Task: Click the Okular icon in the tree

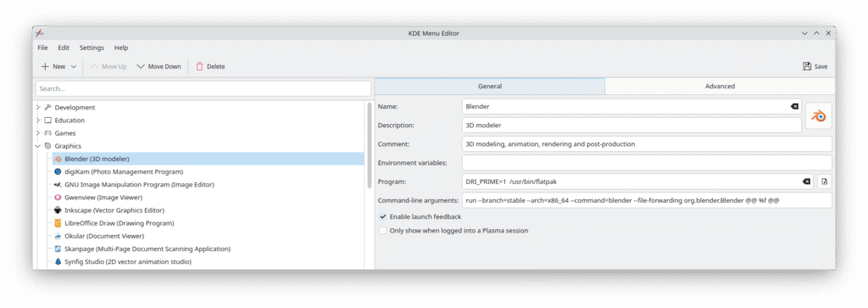Action: [58, 236]
